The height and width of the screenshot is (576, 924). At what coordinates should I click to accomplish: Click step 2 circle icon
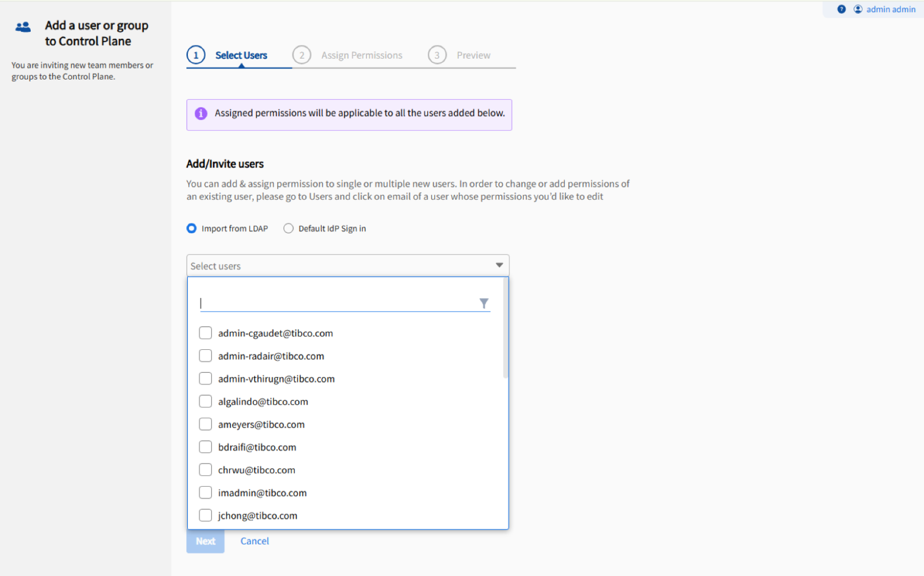(301, 55)
